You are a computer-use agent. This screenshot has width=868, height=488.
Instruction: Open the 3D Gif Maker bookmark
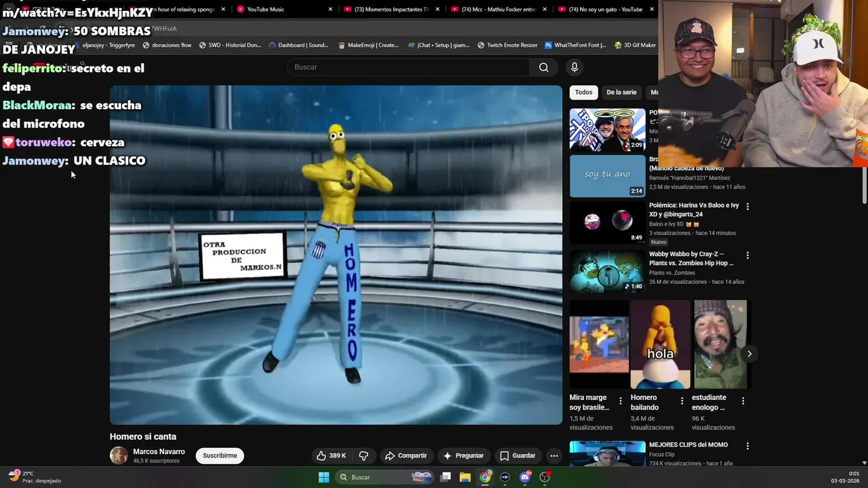click(635, 45)
